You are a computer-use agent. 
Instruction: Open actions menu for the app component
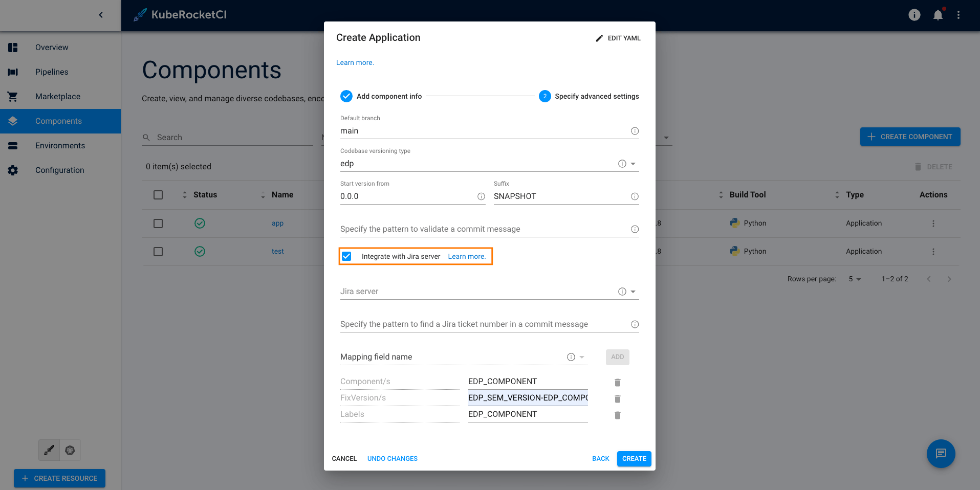[x=933, y=223]
